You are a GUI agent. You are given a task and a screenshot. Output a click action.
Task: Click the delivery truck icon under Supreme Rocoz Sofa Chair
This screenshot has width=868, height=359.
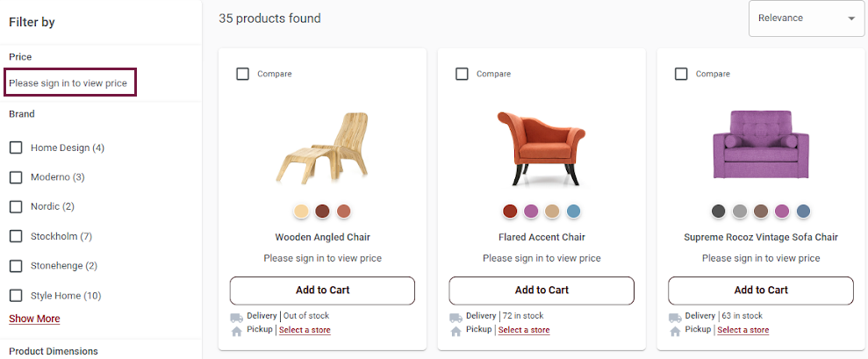(675, 317)
